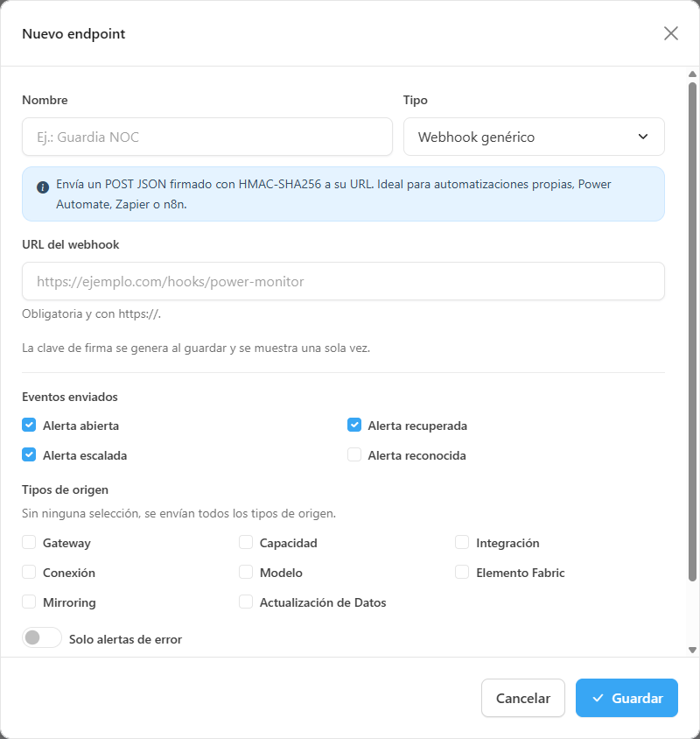
Task: Save the endpoint with Guardar
Action: tap(626, 698)
